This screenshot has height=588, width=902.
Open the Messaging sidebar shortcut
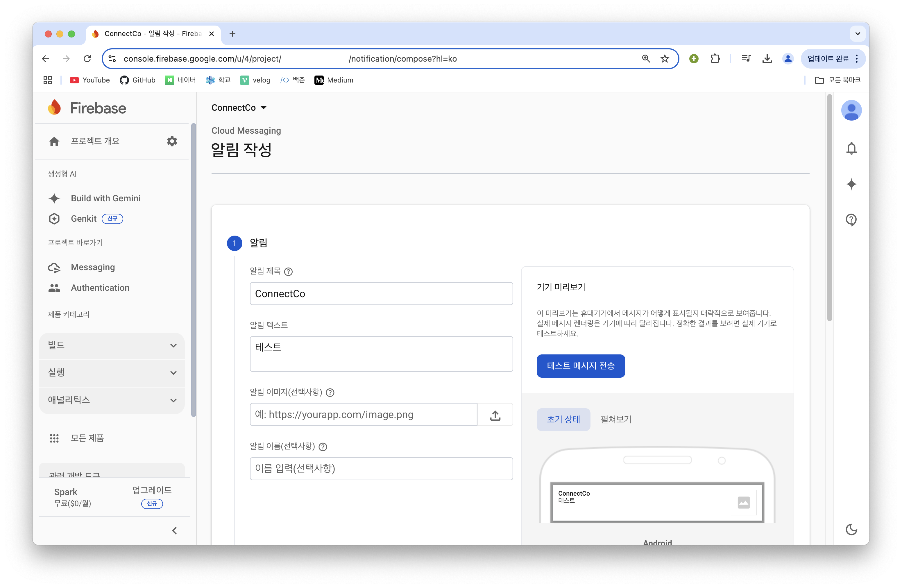(93, 267)
